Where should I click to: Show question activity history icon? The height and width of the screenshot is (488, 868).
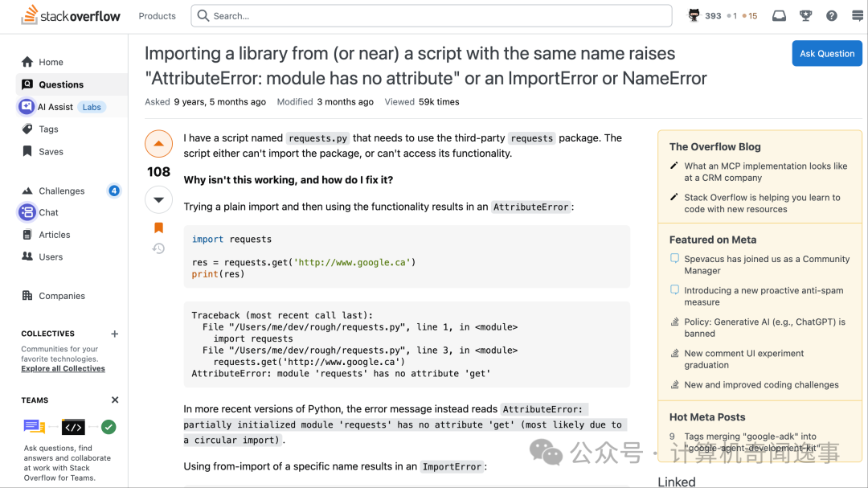(158, 248)
